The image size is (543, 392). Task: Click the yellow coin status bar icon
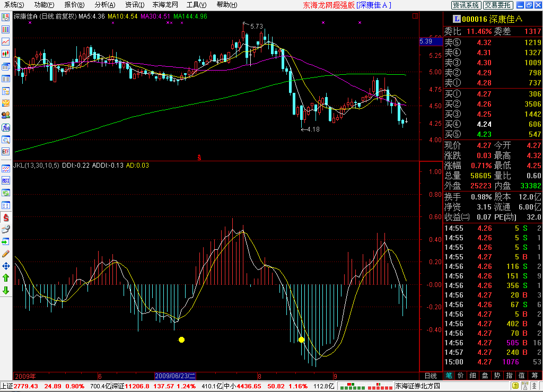(x=515, y=386)
